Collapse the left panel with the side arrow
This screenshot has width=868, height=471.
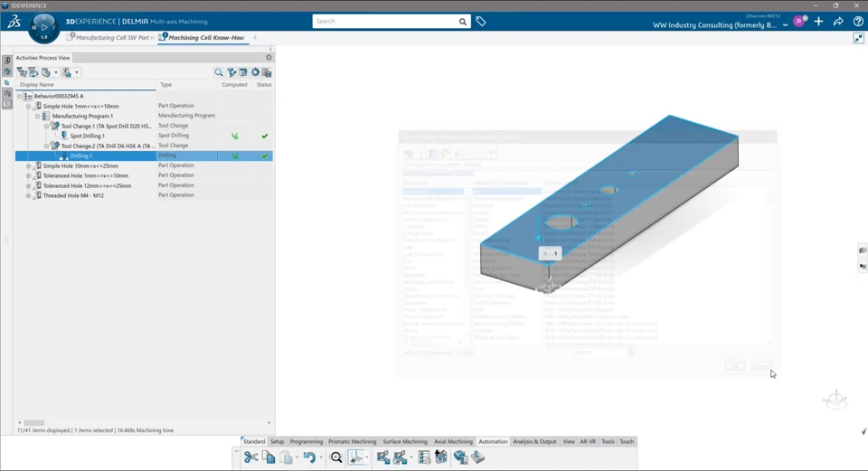[x=6, y=240]
